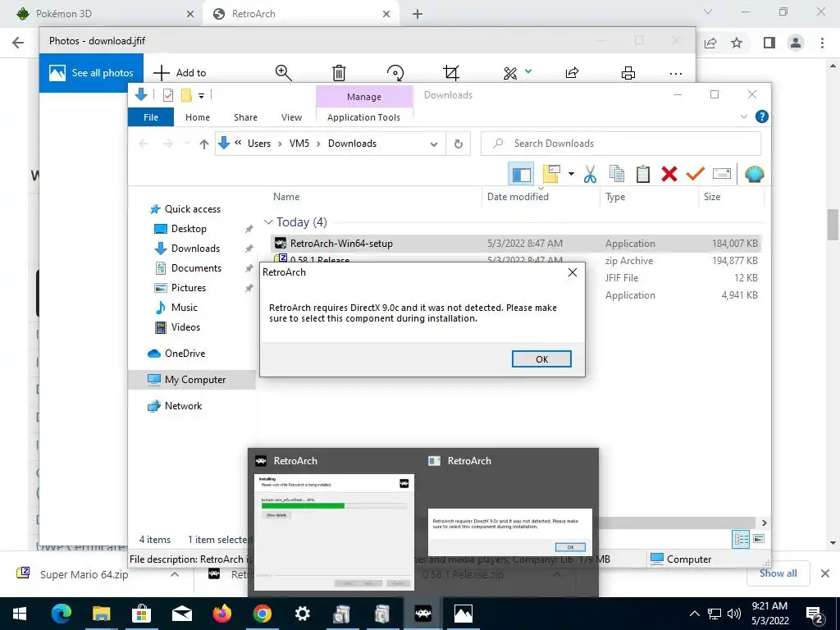Open the Start menu
Screen dimensions: 840x630
click(20, 614)
